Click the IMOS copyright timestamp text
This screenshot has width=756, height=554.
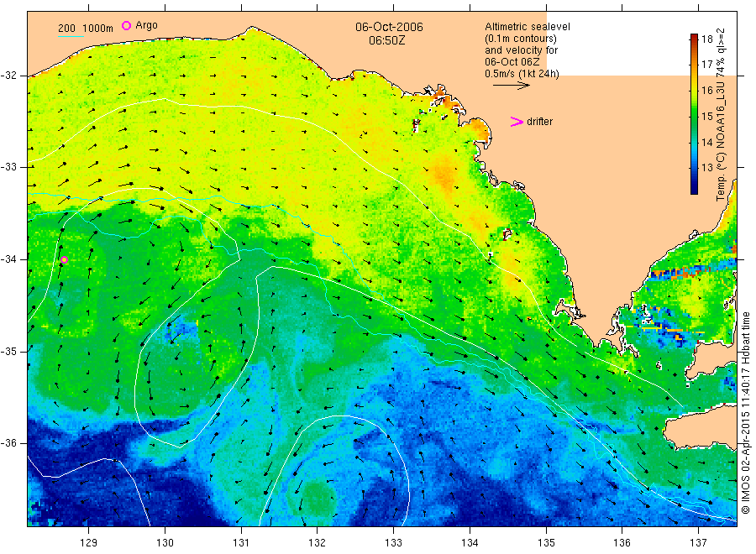(x=746, y=413)
